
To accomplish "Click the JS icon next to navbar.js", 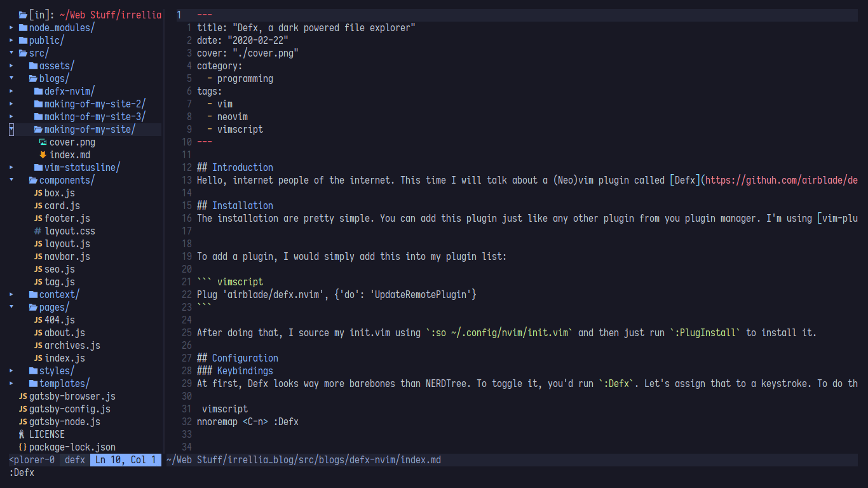I will [38, 257].
